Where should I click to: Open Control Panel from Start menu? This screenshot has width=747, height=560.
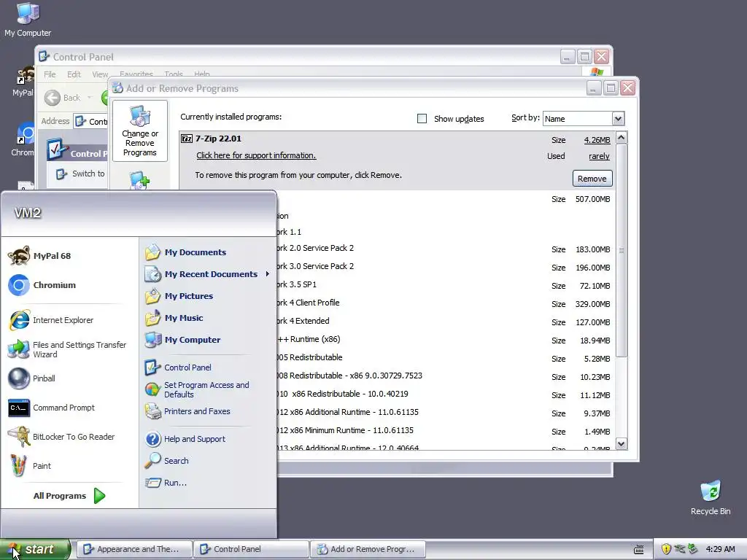[178, 367]
